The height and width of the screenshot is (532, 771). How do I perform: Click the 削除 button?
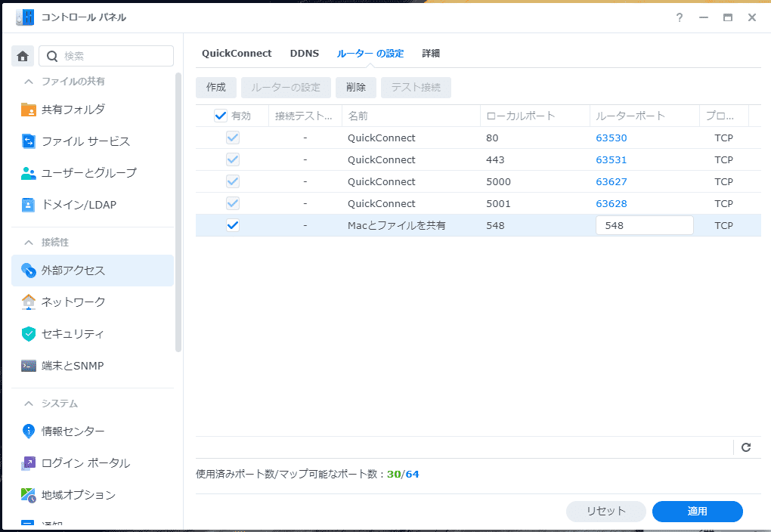click(x=356, y=88)
